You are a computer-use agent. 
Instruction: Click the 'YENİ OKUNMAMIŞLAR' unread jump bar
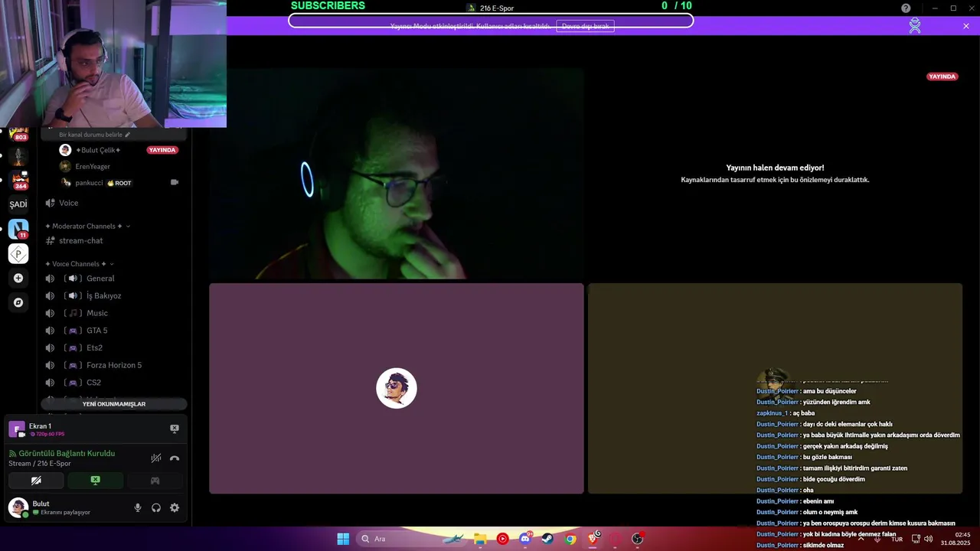click(114, 404)
